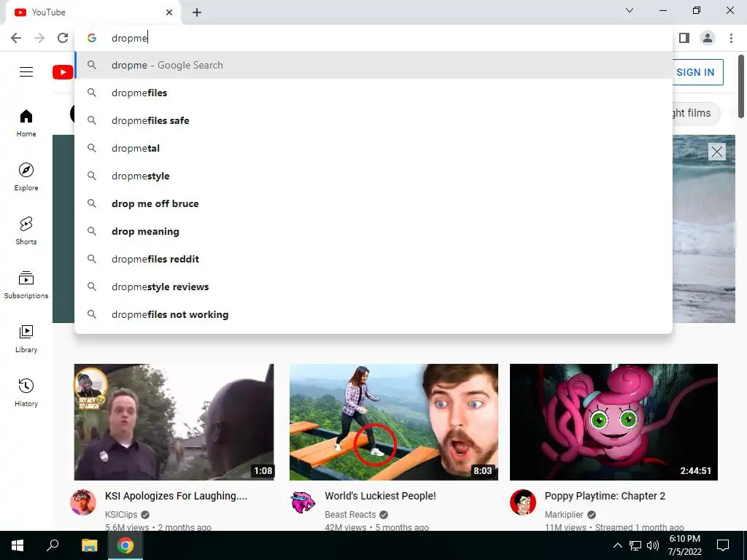
Task: Open Poppy Playtime Chapter 2 thumbnail
Action: point(614,422)
